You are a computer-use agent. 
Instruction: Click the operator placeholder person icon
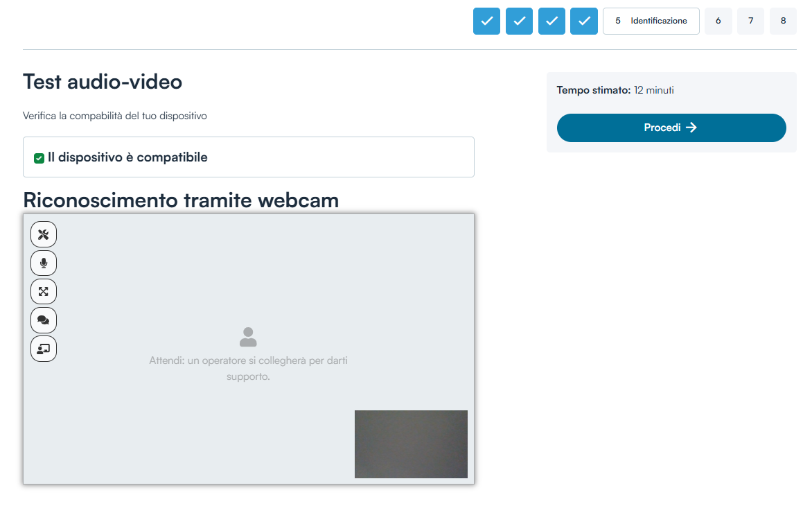248,338
